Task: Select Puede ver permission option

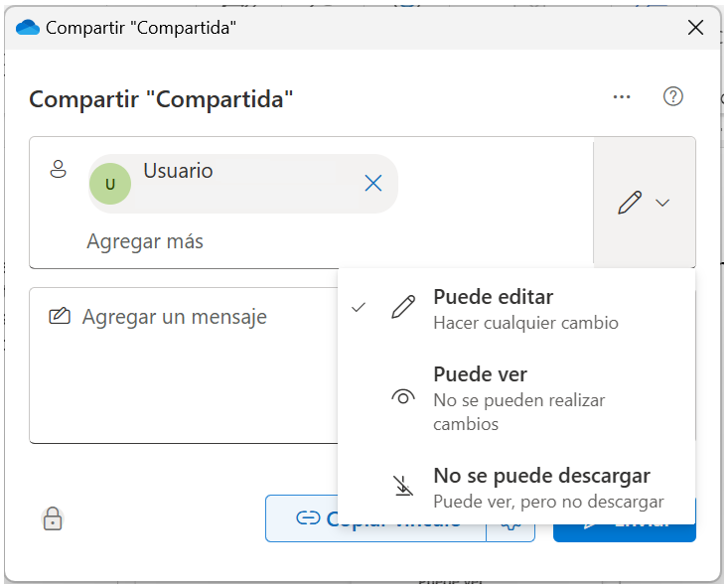Action: pyautogui.click(x=516, y=398)
